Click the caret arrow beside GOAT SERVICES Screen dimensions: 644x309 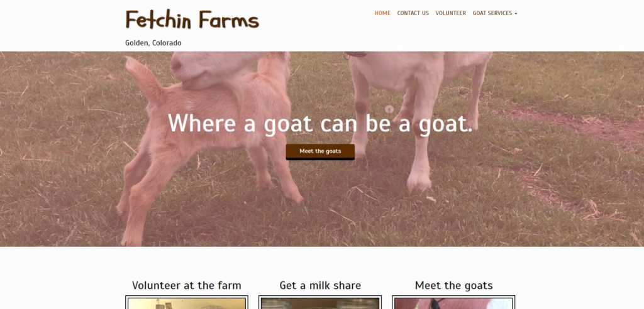click(516, 14)
